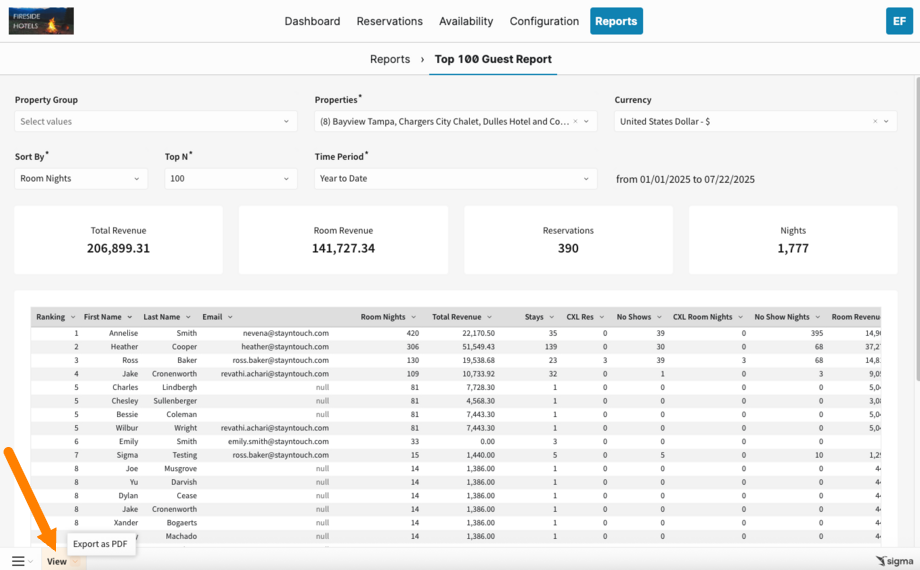This screenshot has width=920, height=570.
Task: Select the Reports tab
Action: pyautogui.click(x=616, y=21)
